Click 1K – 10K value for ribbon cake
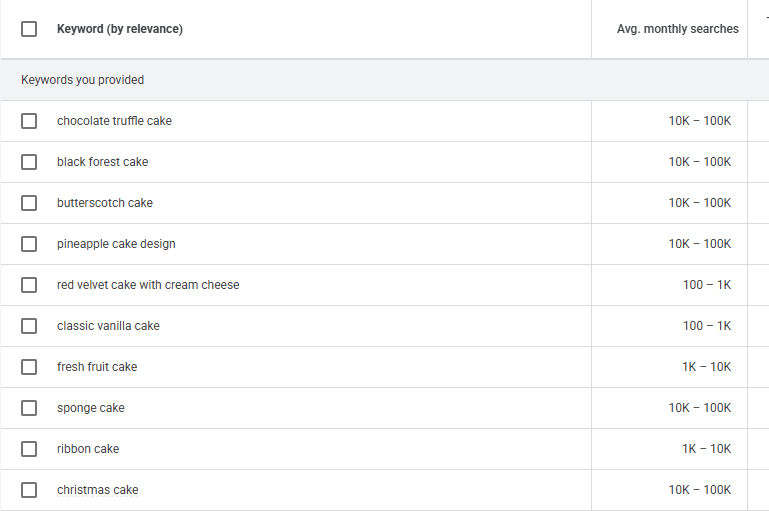769x511 pixels. [x=707, y=449]
